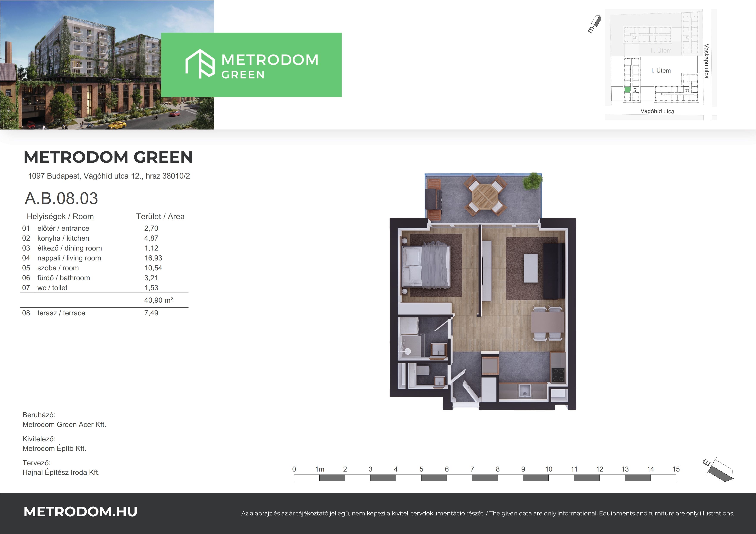
Task: Click the living room area value '16,93'
Action: pyautogui.click(x=153, y=258)
